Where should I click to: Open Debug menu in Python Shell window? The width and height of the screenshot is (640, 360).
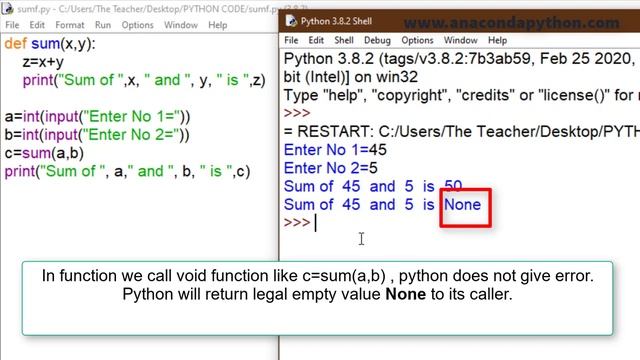377,40
